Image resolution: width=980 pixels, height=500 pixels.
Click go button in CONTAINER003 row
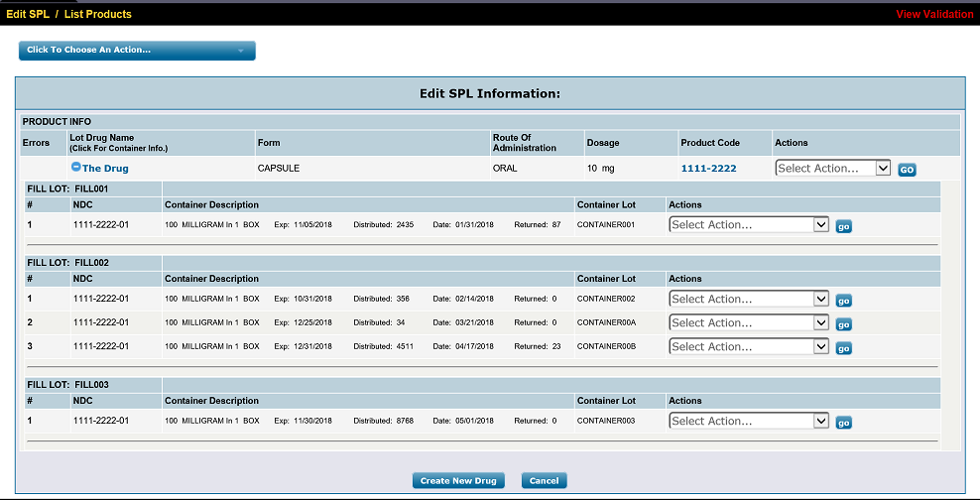(844, 424)
